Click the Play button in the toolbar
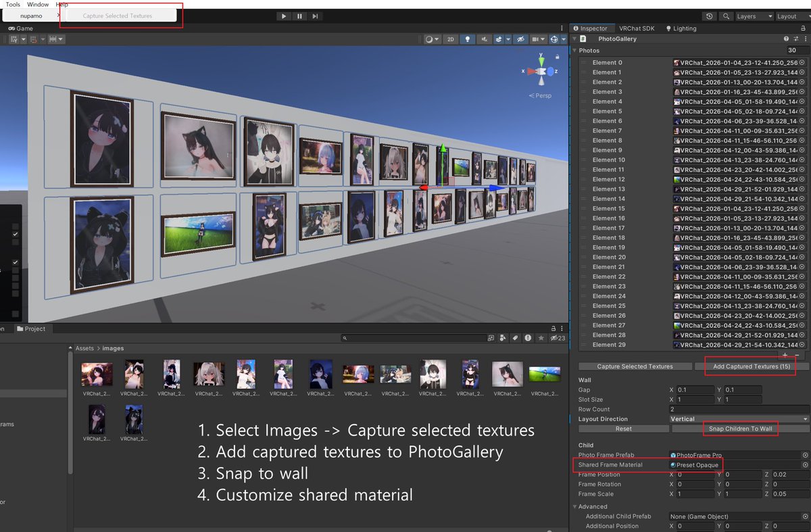This screenshot has width=811, height=532. tap(284, 16)
